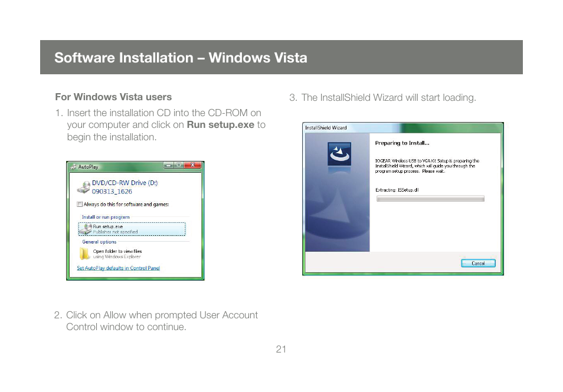Click the 'Software Installation – Windows Vista' heading
This screenshot has width=563, height=392.
(x=181, y=58)
